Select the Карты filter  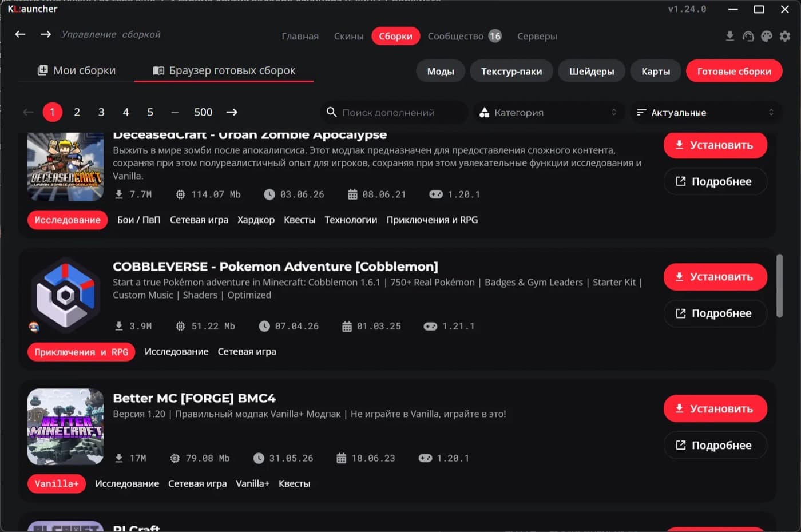(656, 72)
